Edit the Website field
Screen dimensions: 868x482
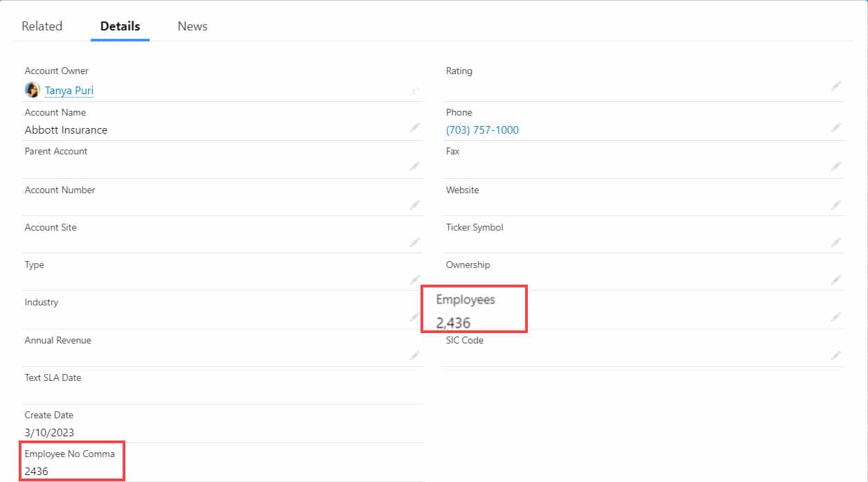[x=836, y=204]
